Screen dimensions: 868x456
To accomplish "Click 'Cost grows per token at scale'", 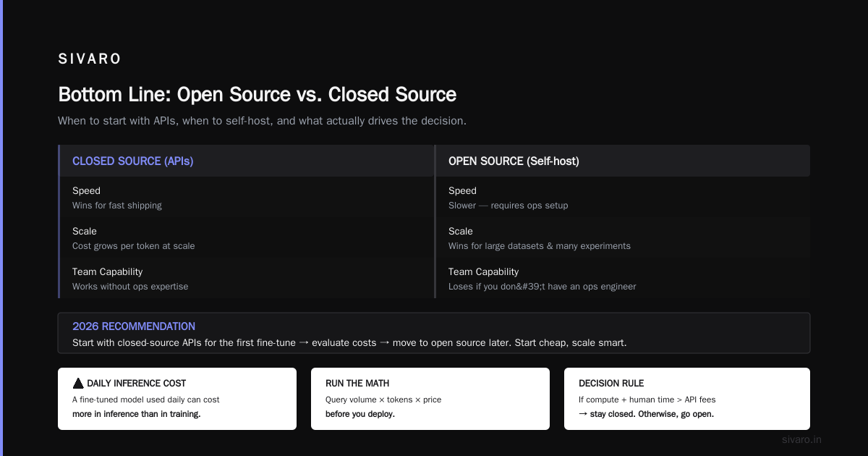I will click(134, 246).
